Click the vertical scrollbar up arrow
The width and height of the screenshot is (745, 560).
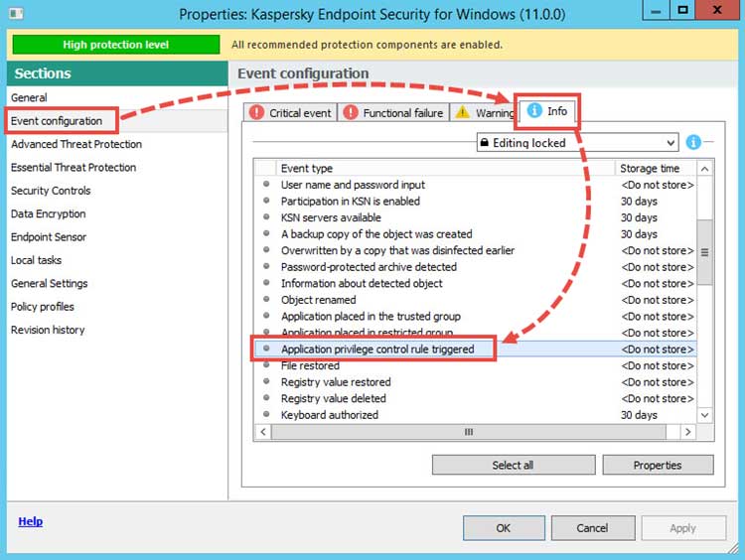[705, 169]
